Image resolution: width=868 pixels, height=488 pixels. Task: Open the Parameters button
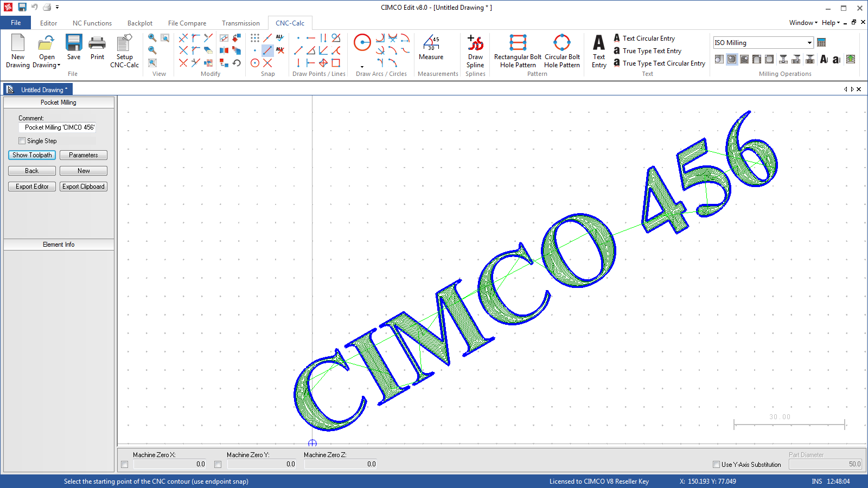pos(84,155)
